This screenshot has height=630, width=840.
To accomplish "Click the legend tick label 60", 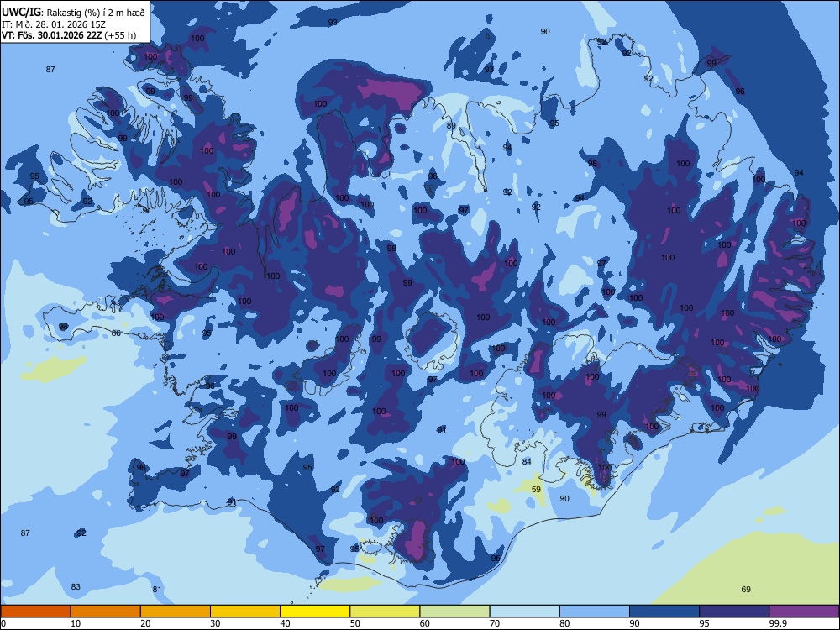I will click(425, 623).
